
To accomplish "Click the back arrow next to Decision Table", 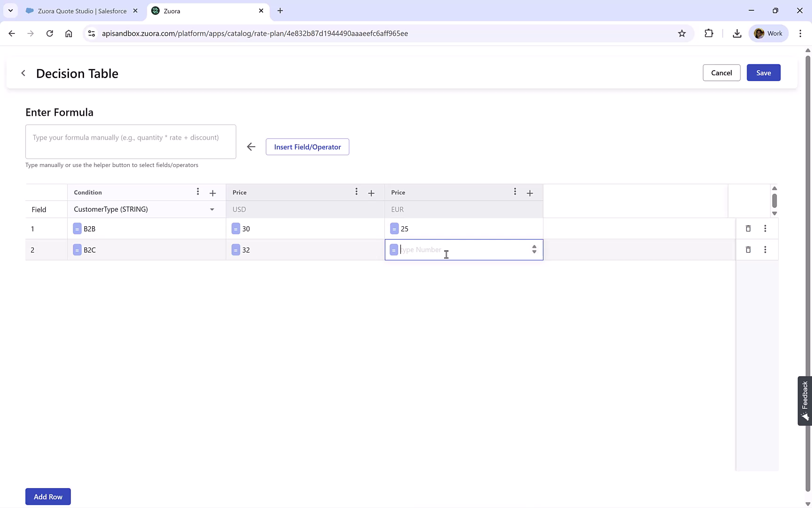I will (x=23, y=73).
